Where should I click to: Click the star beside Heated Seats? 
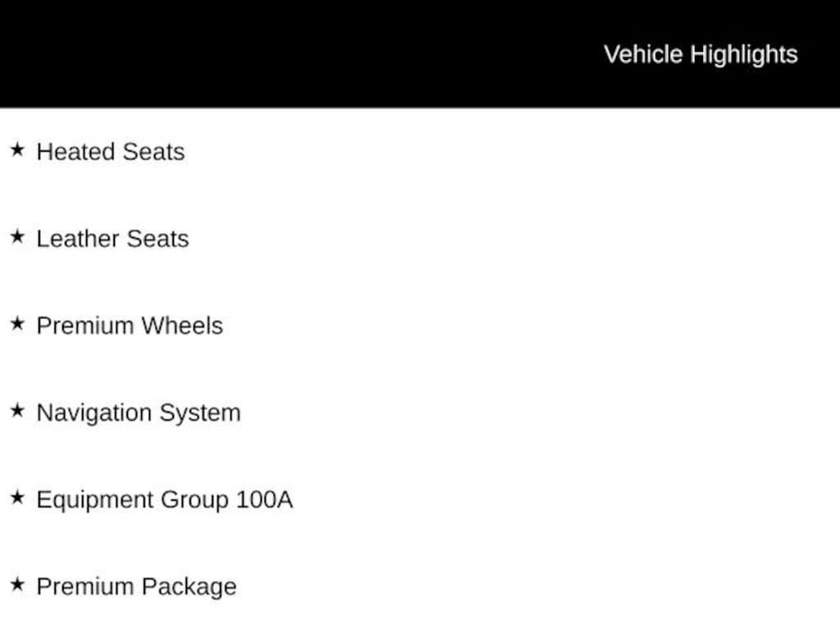click(17, 150)
